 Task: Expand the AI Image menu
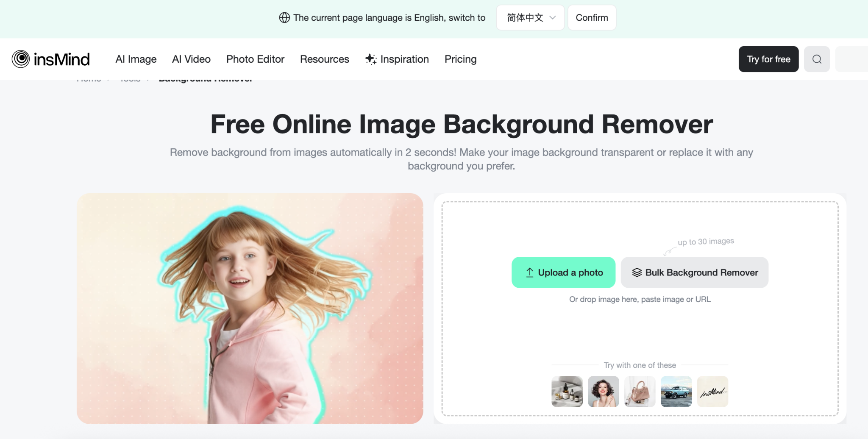(x=136, y=59)
